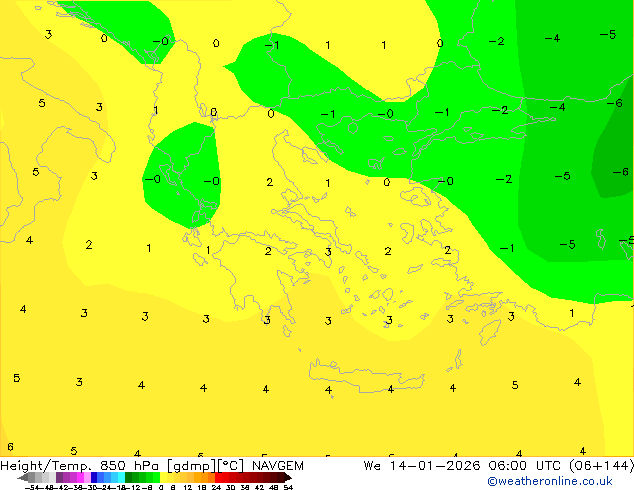Click the Crete island outline on the map

coord(366,375)
